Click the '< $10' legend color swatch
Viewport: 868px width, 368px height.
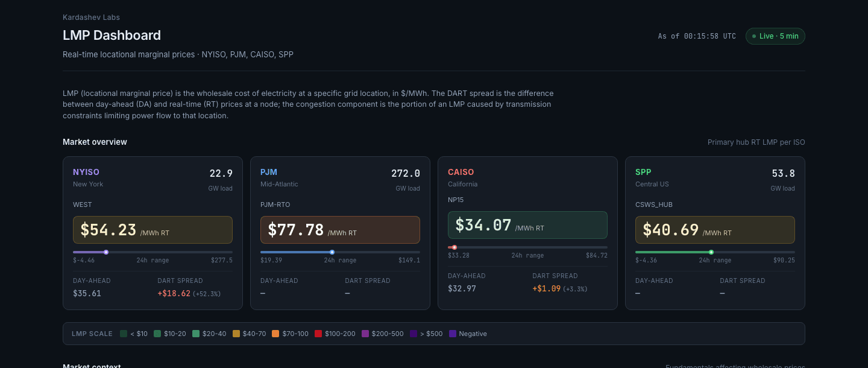[124, 334]
